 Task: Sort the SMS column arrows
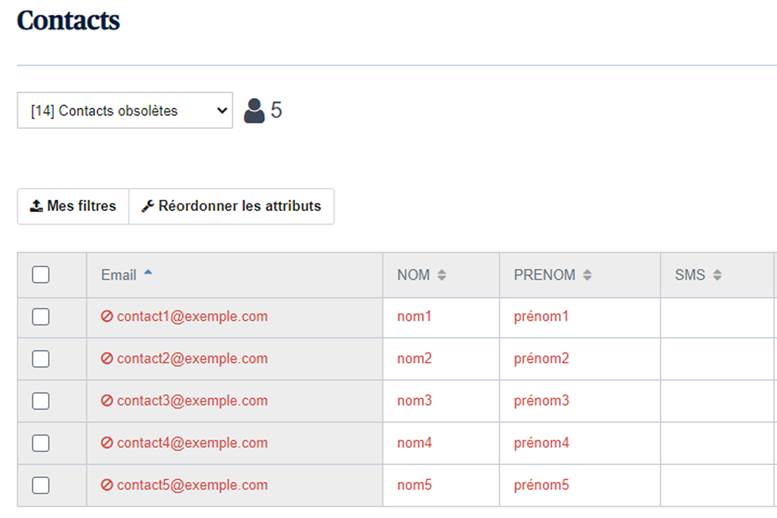pos(717,275)
